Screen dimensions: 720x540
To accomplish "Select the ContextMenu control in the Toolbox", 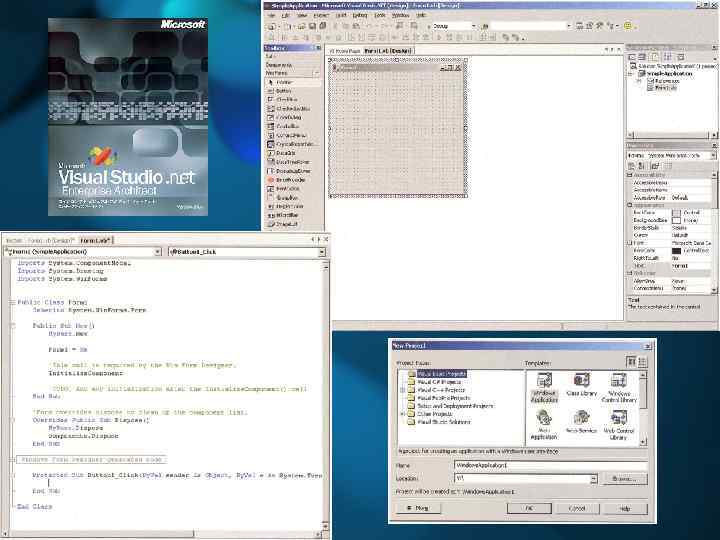I will pyautogui.click(x=292, y=135).
